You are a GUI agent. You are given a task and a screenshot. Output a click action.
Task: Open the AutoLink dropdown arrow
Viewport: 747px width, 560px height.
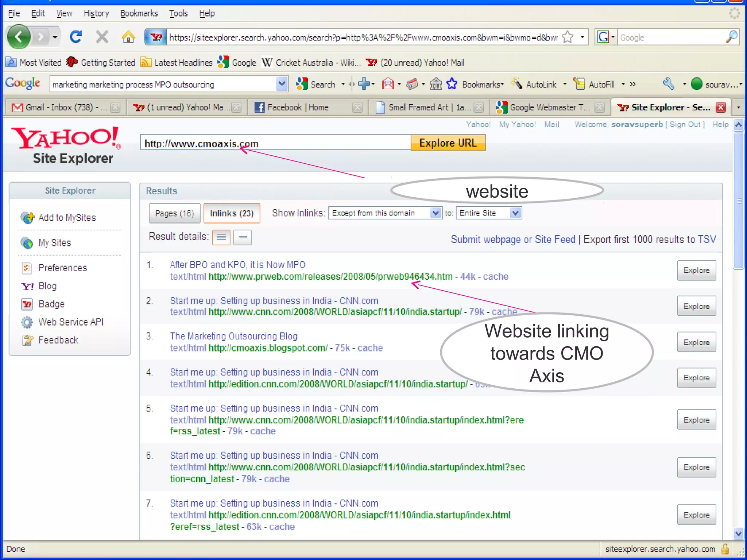(565, 84)
